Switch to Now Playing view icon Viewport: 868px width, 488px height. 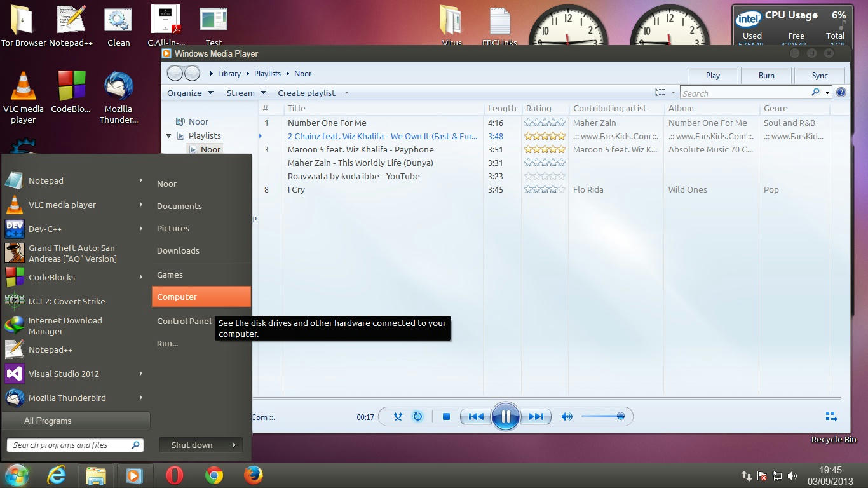click(x=831, y=417)
